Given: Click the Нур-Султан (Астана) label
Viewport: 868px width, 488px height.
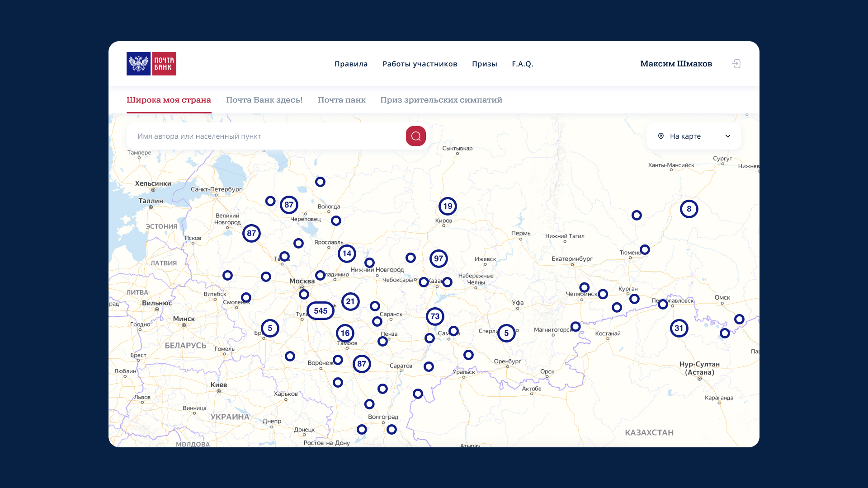Looking at the screenshot, I should tap(699, 368).
